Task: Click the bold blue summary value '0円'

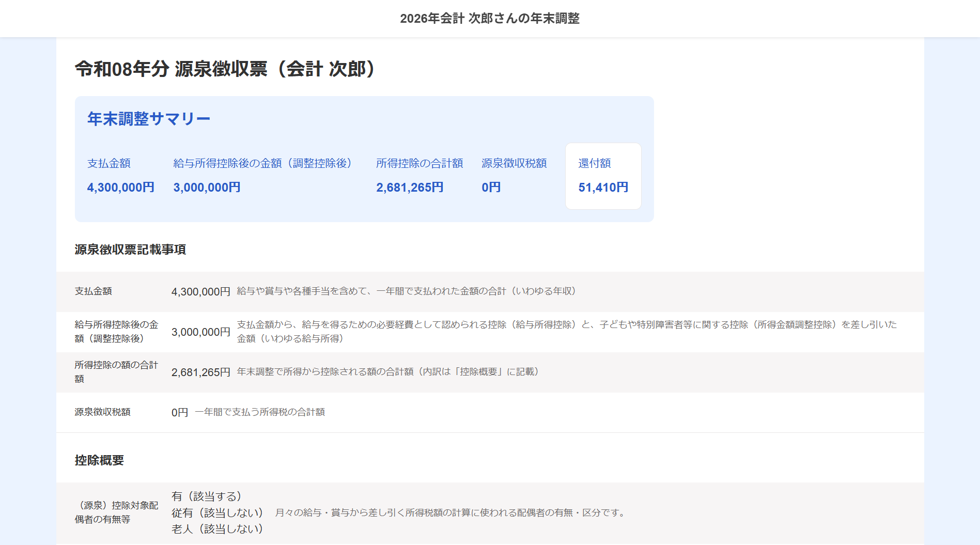Action: [491, 188]
